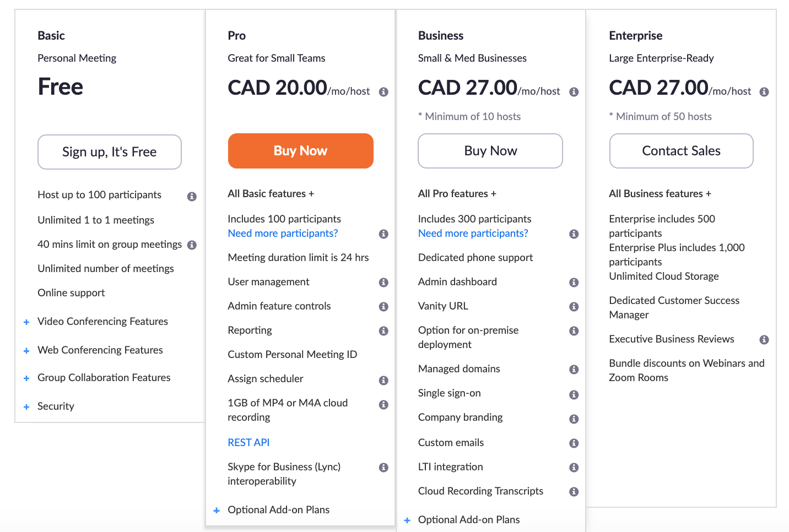Click Need more participants link under Business
The image size is (789, 532).
tap(473, 234)
